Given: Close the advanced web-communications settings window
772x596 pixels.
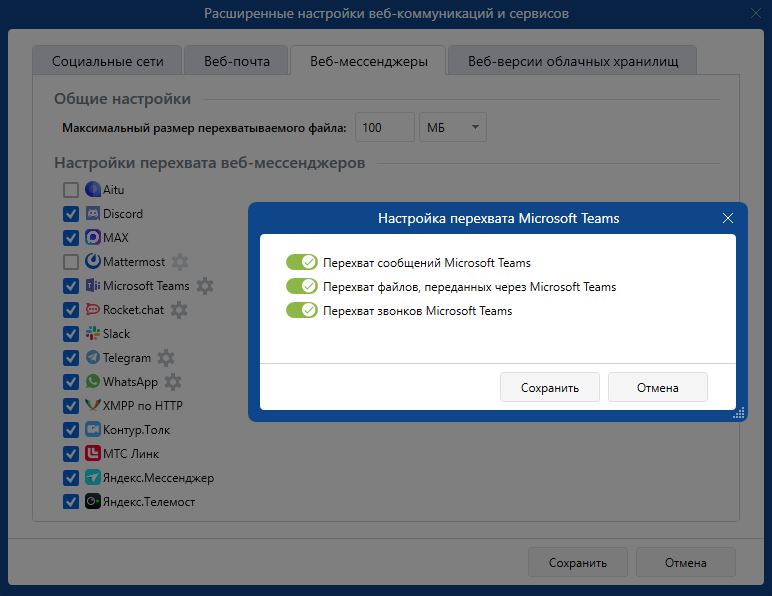Looking at the screenshot, I should coord(756,13).
